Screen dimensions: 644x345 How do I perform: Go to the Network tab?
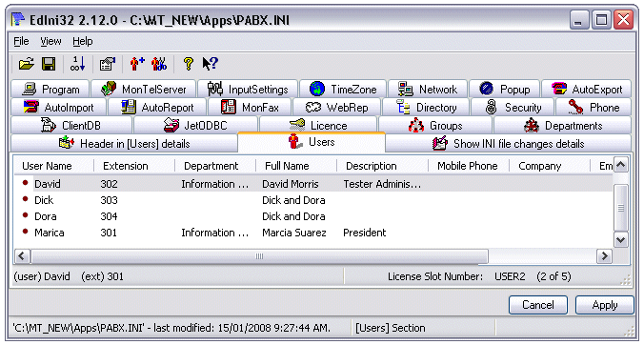pyautogui.click(x=428, y=89)
